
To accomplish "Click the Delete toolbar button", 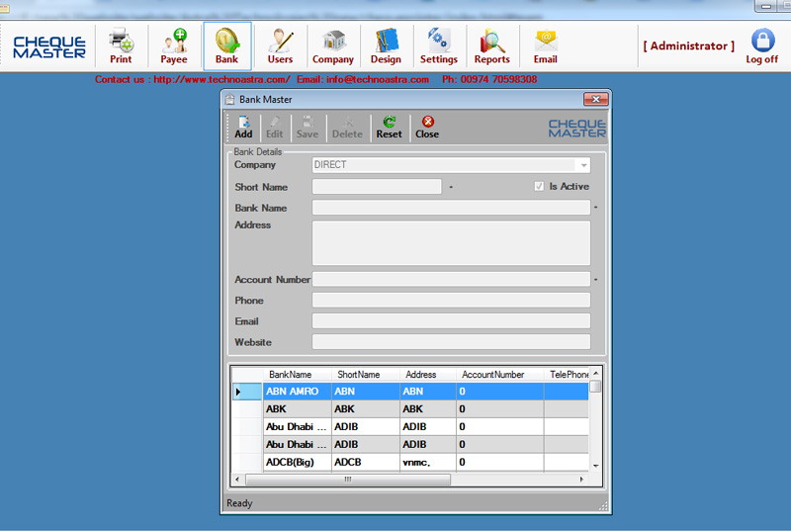I will (347, 128).
